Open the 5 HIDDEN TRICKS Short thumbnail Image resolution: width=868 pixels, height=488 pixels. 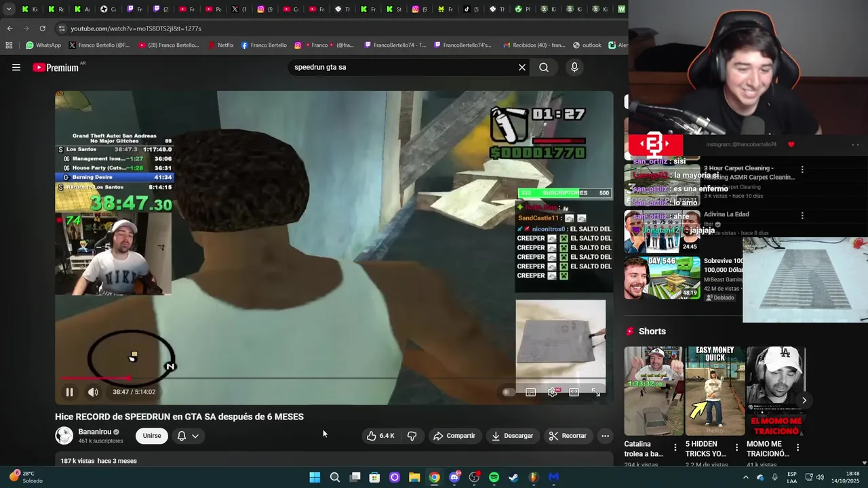[x=715, y=391]
